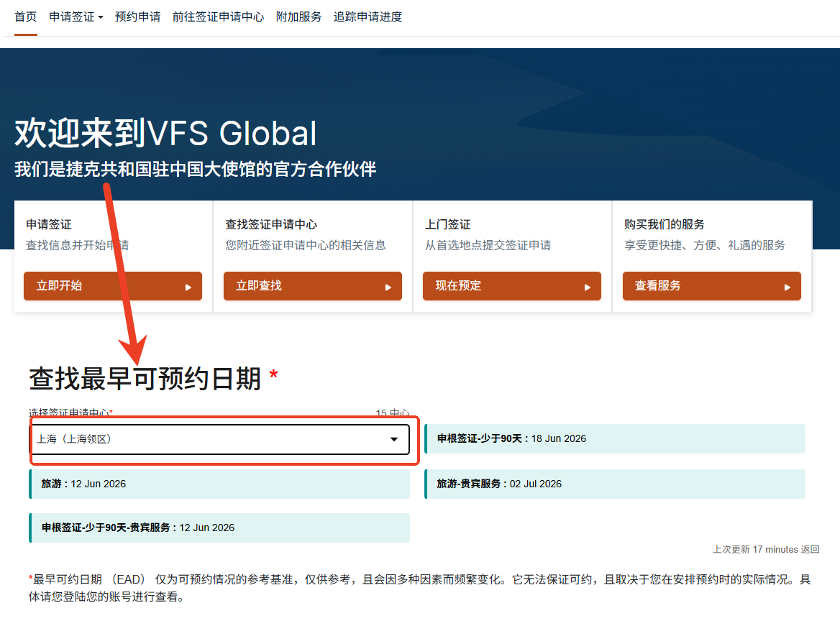
Task: Click 从首选地点提交签证申请 description
Action: pos(488,245)
